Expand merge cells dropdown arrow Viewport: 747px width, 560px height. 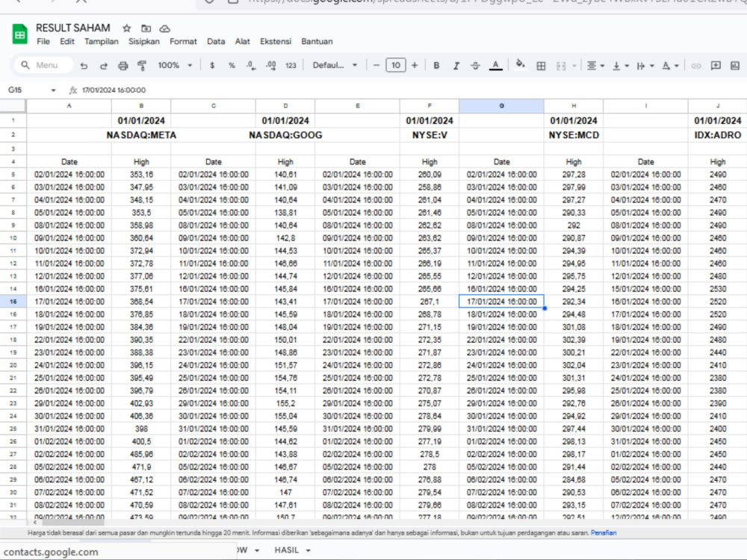[574, 66]
